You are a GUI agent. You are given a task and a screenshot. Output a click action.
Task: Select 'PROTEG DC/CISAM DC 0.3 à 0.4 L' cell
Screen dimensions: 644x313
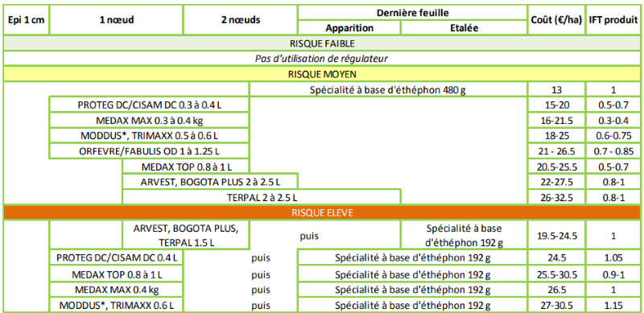[150, 105]
